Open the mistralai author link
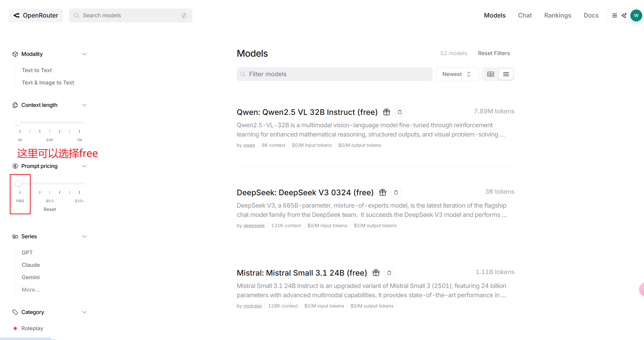Image resolution: width=644 pixels, height=340 pixels. (252, 306)
